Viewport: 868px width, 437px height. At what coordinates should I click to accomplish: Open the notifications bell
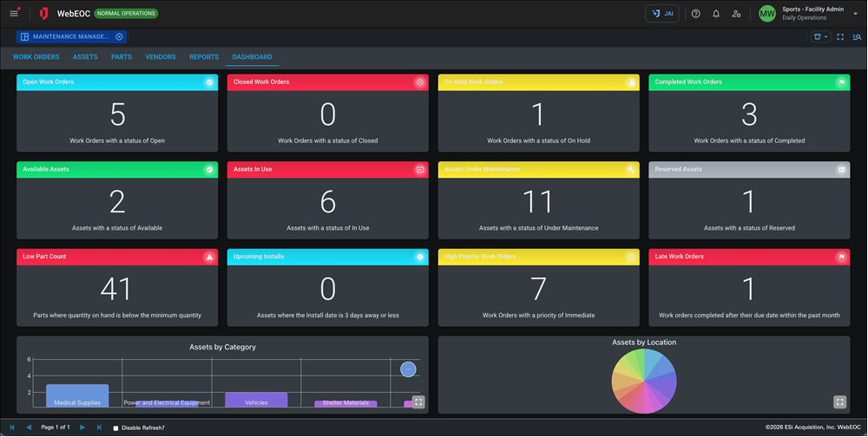click(716, 14)
